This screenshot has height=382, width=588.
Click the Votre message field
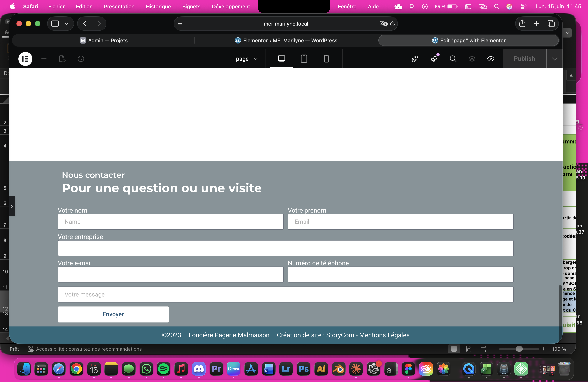pyautogui.click(x=286, y=294)
